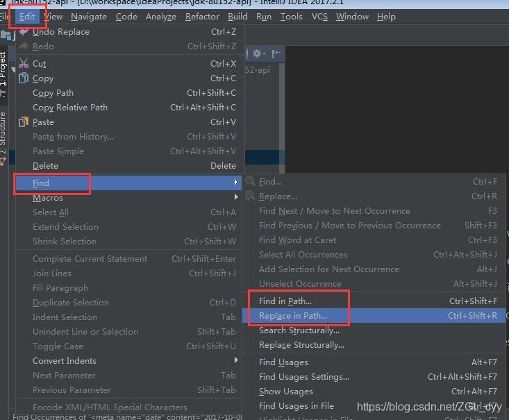Click Select All in Edit menu
509x420 pixels.
pos(129,212)
